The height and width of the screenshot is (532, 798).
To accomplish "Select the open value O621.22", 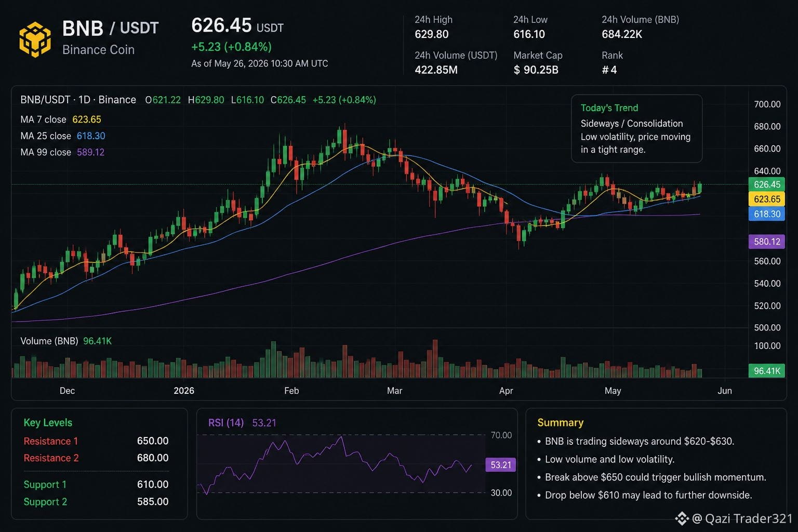I will click(x=163, y=100).
